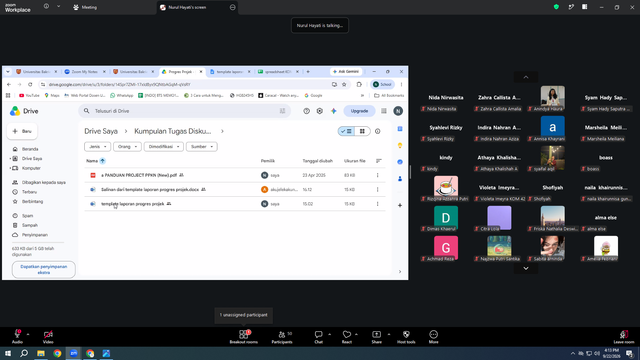Image resolution: width=640 pixels, height=360 pixels.
Task: Click Dapatkan penyimpanan ekstra button
Action: (x=44, y=269)
